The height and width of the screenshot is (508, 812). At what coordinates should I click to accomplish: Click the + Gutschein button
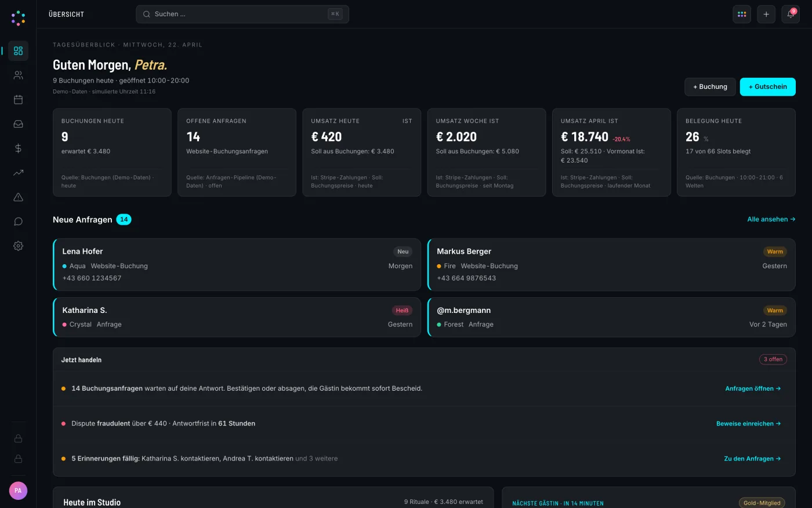[x=768, y=87]
